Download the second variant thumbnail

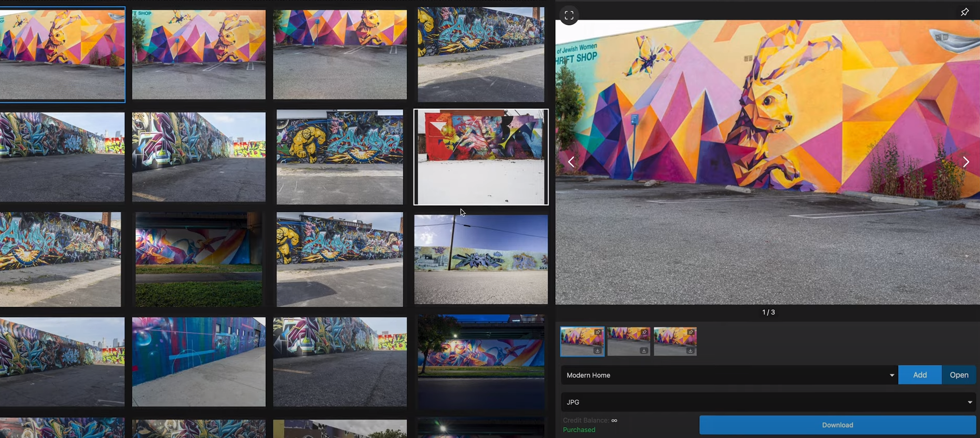click(644, 351)
